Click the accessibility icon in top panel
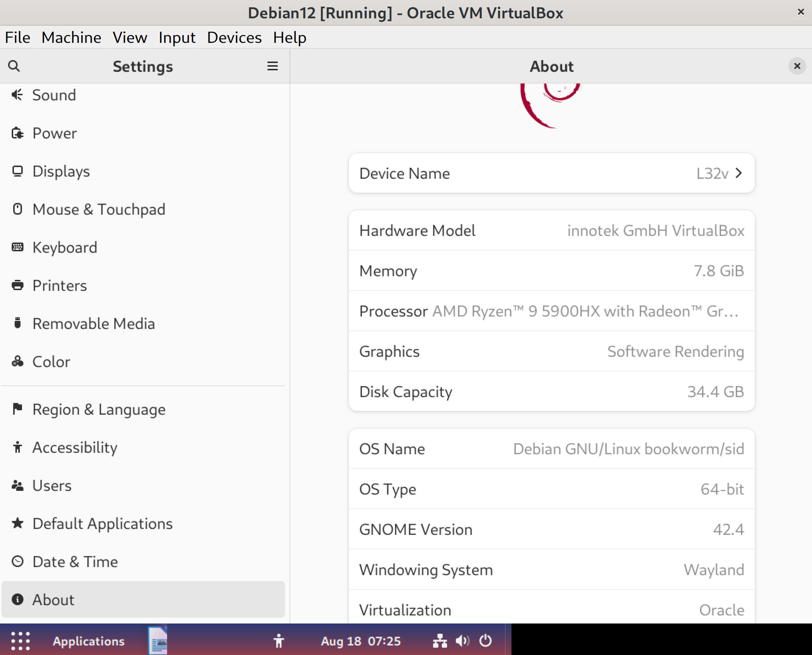Screen dimensions: 812x655 (x=279, y=641)
